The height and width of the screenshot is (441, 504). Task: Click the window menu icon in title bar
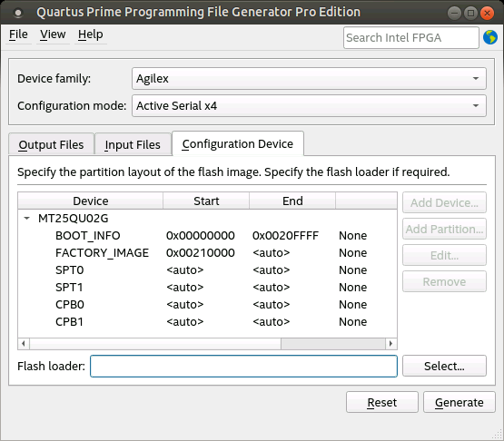18,13
